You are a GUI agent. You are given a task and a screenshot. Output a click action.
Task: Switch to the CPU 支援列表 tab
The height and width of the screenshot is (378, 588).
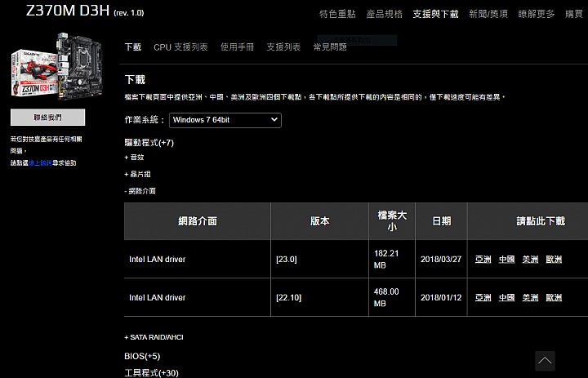click(x=180, y=47)
